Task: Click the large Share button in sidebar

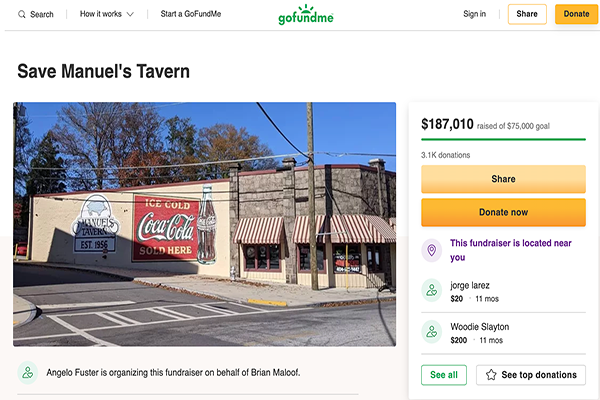Action: point(503,179)
